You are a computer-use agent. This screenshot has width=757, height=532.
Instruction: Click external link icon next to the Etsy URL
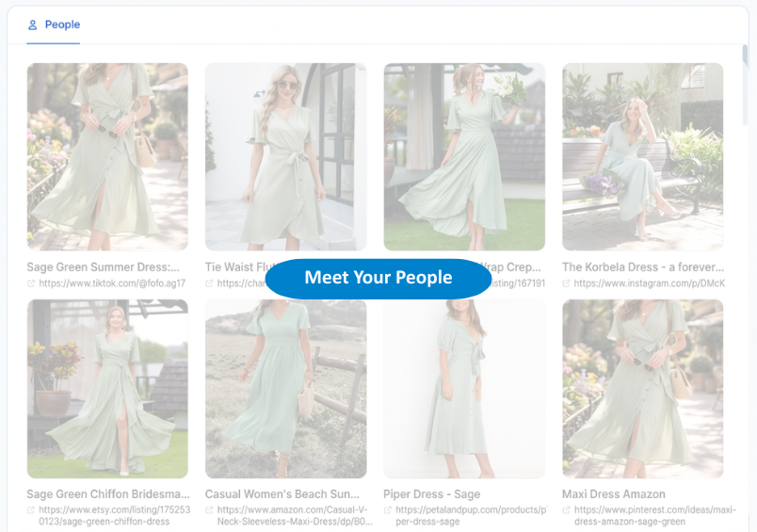31,510
